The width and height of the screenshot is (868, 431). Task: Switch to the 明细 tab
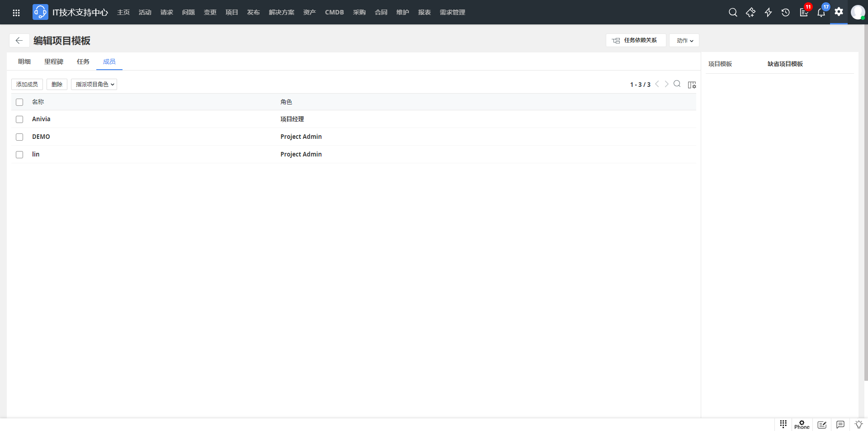point(24,62)
